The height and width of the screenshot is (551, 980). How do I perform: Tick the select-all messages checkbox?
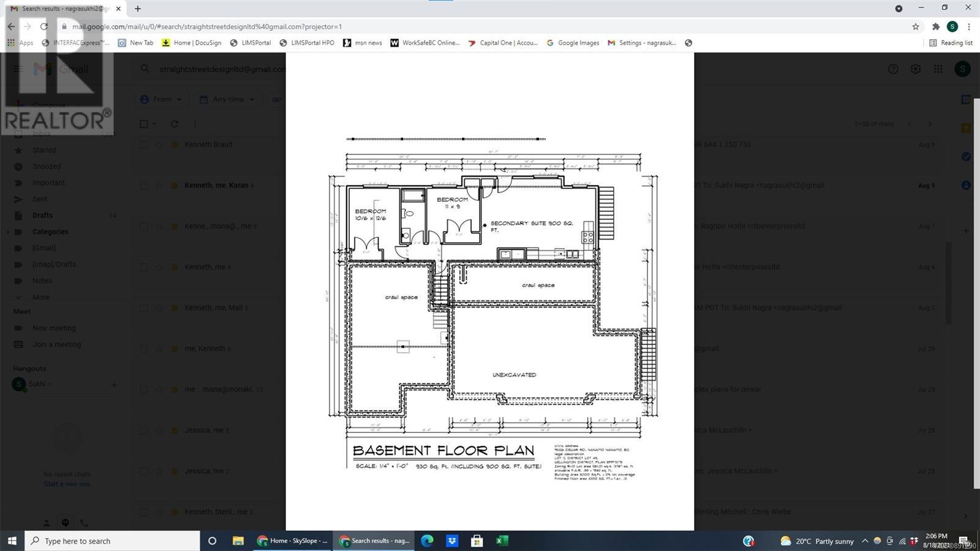point(144,124)
